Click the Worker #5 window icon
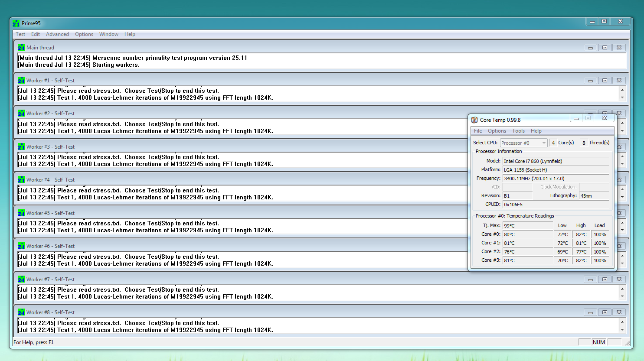644x361 pixels. (x=21, y=213)
